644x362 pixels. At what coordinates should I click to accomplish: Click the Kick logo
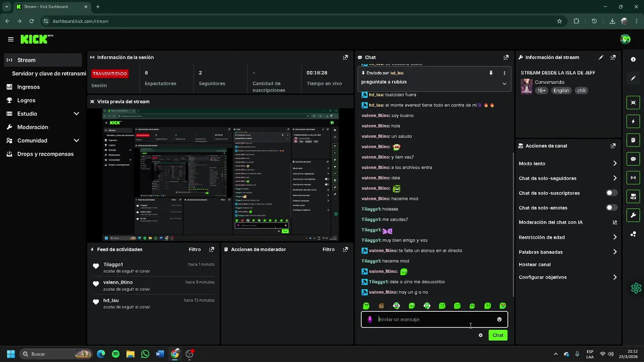(37, 39)
